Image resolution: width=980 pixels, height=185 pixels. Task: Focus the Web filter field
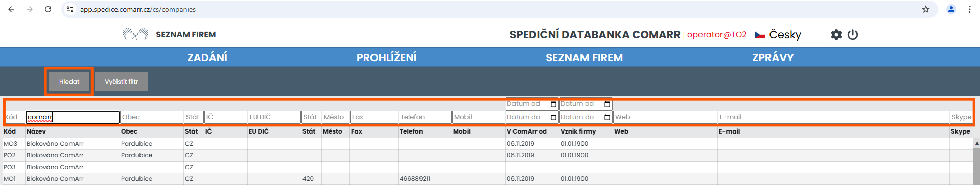coord(665,117)
